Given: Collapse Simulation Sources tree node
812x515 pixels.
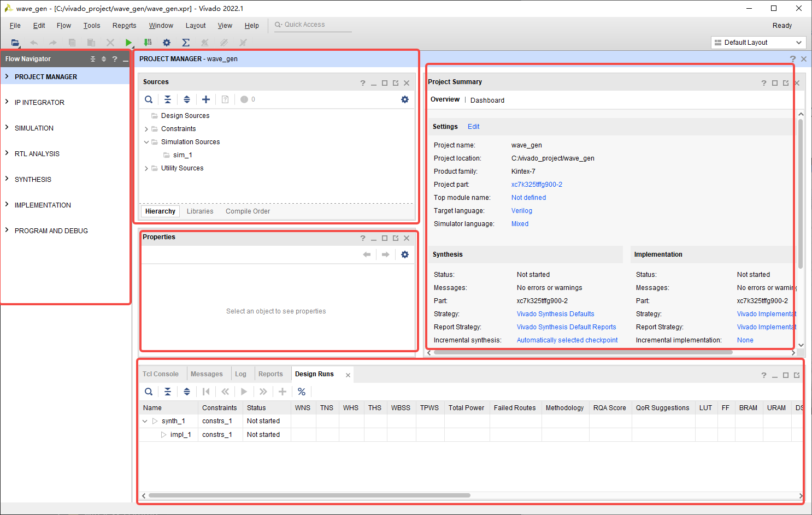Looking at the screenshot, I should click(146, 142).
